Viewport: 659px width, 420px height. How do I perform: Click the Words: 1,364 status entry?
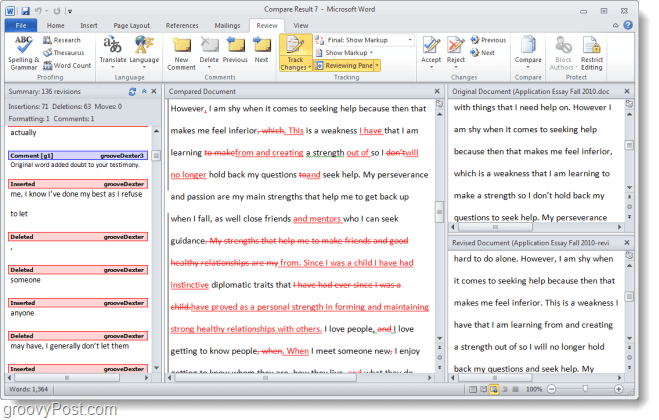pyautogui.click(x=29, y=389)
